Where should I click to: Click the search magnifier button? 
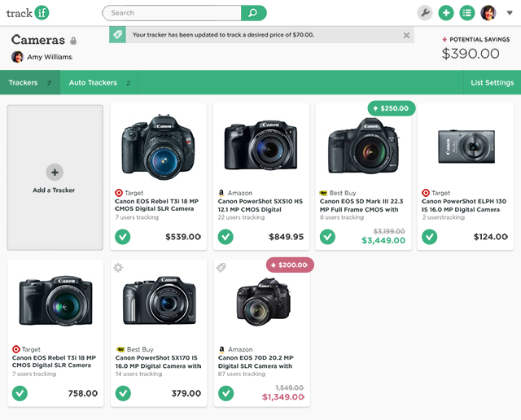pos(253,13)
